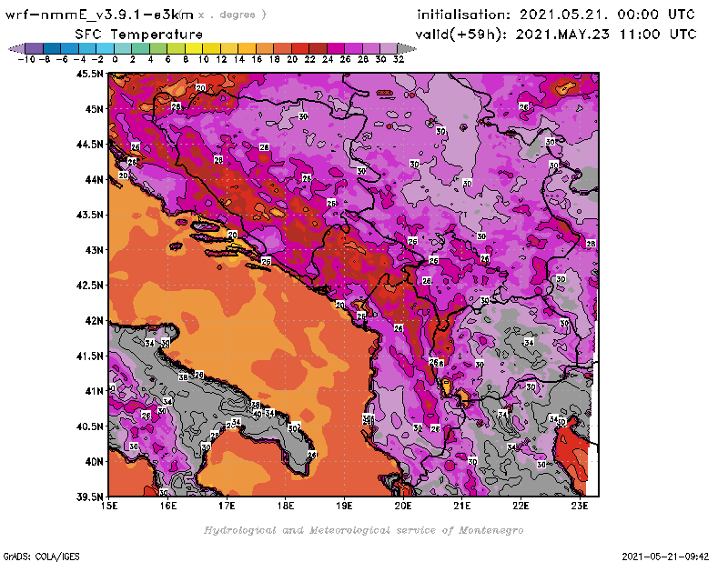Click the '45.5N' latitude label
This screenshot has height=562, width=728.
[x=89, y=74]
